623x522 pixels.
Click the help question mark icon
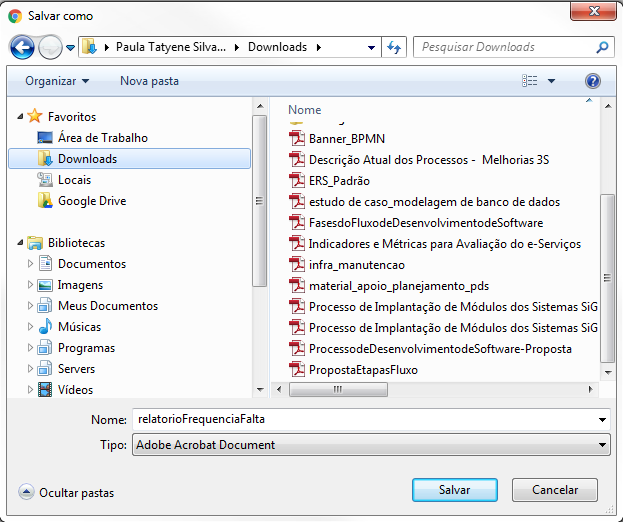592,81
